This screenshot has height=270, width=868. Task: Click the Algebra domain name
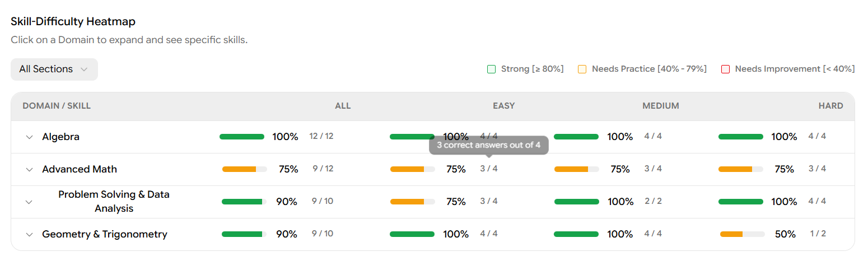(60, 137)
